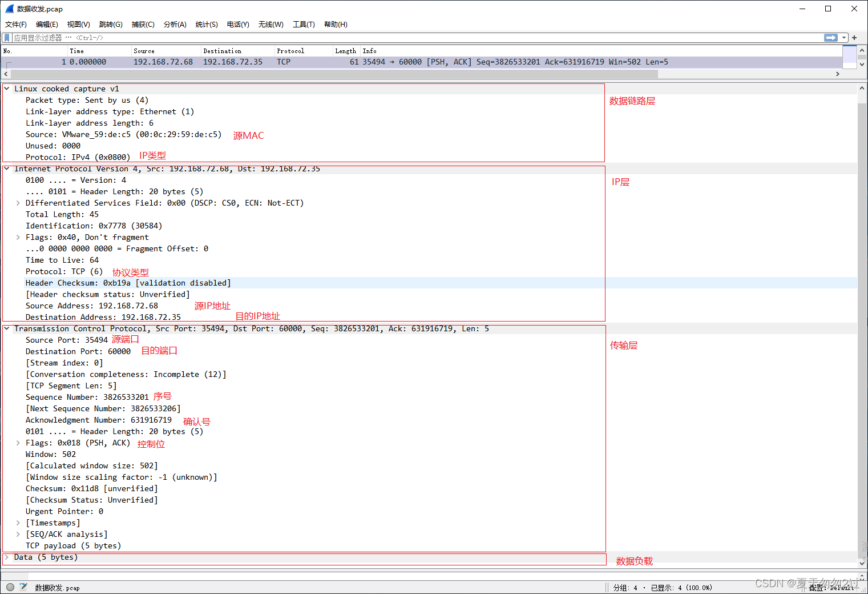The image size is (868, 594).
Task: Click packet list scroll-down arrow
Action: pyautogui.click(x=862, y=64)
